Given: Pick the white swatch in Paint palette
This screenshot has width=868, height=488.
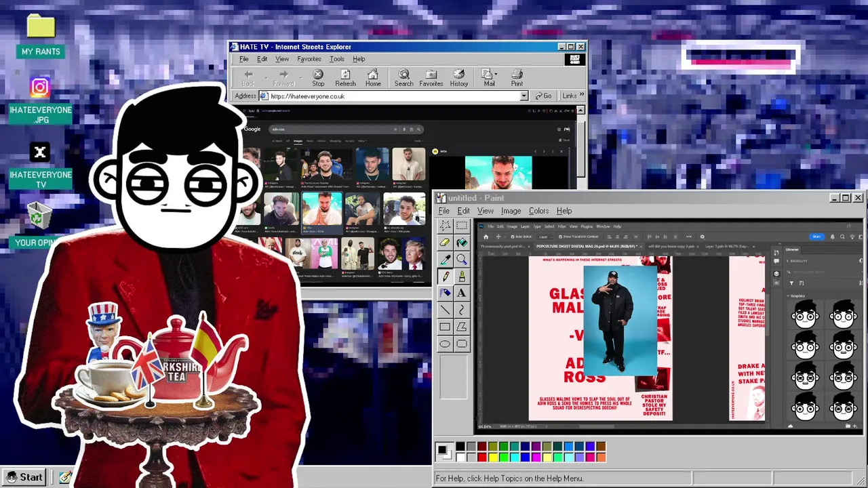Looking at the screenshot, I should point(460,457).
